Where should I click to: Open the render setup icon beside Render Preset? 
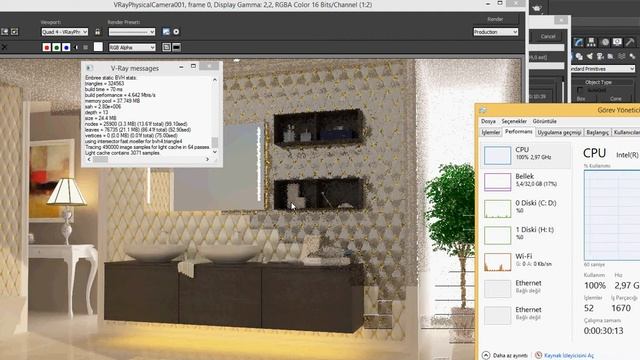[166, 31]
